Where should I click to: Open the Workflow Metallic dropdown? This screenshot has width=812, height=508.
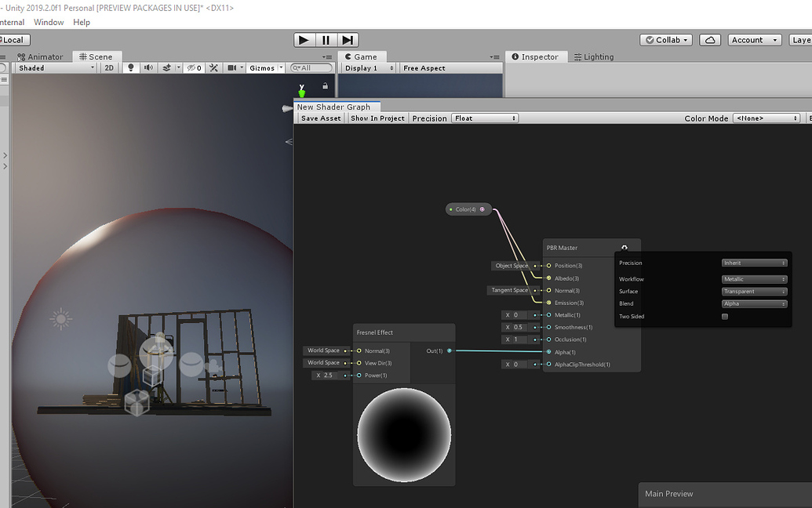754,279
